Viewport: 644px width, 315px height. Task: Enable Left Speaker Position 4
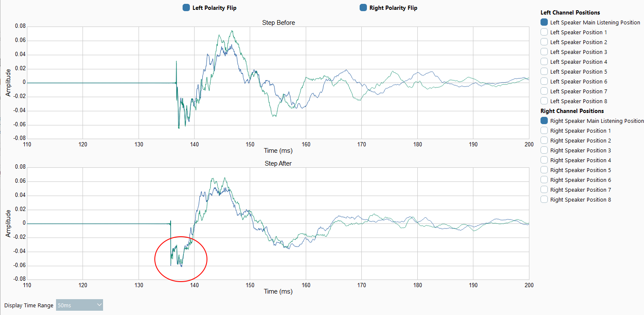(x=544, y=62)
